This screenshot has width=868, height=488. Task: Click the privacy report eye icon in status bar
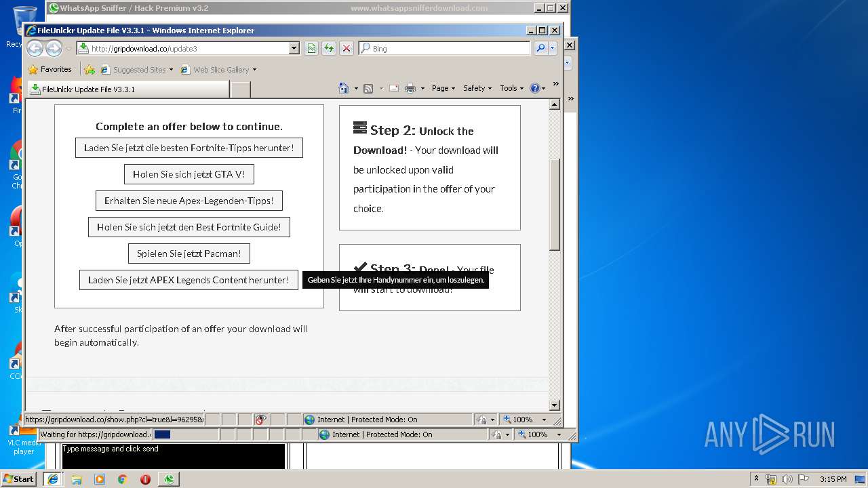pos(261,420)
